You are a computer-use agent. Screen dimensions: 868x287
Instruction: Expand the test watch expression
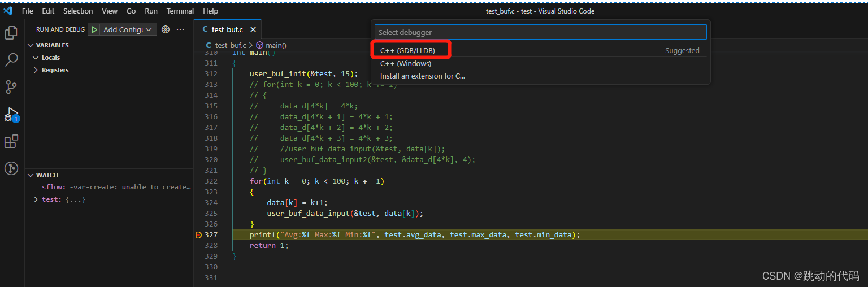(36, 199)
